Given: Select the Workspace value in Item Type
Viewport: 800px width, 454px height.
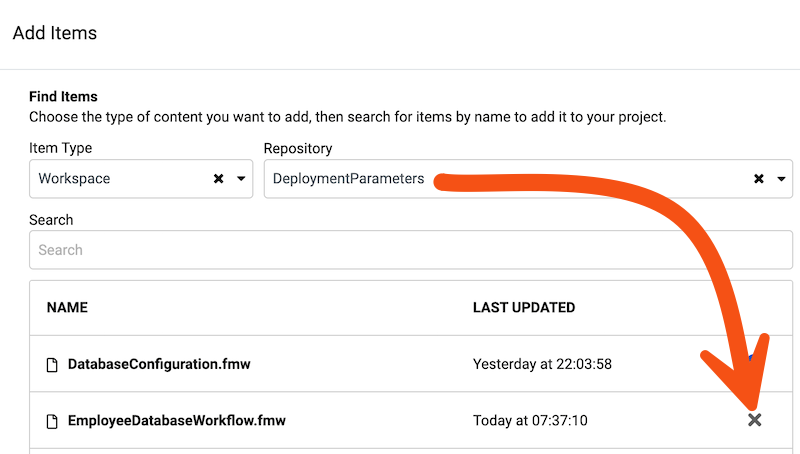Looking at the screenshot, I should 74,179.
